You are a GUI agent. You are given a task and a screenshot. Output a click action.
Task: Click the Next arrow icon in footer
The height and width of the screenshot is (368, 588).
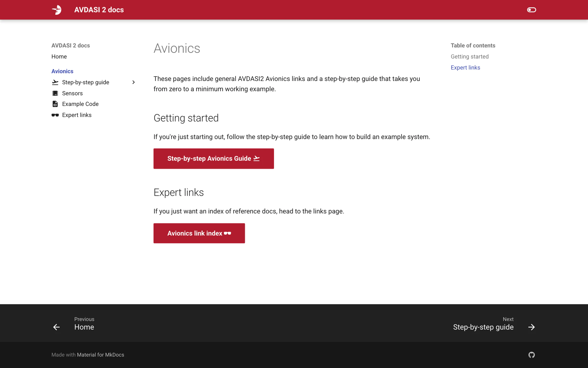(x=531, y=327)
